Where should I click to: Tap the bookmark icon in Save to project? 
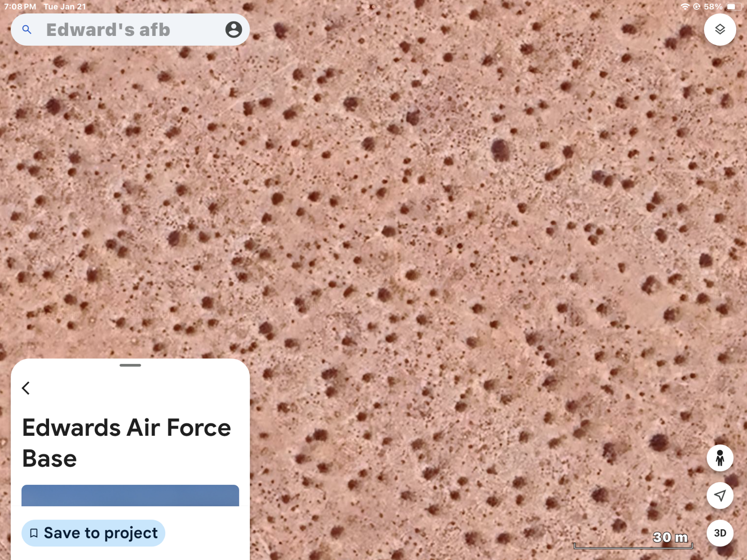34,533
